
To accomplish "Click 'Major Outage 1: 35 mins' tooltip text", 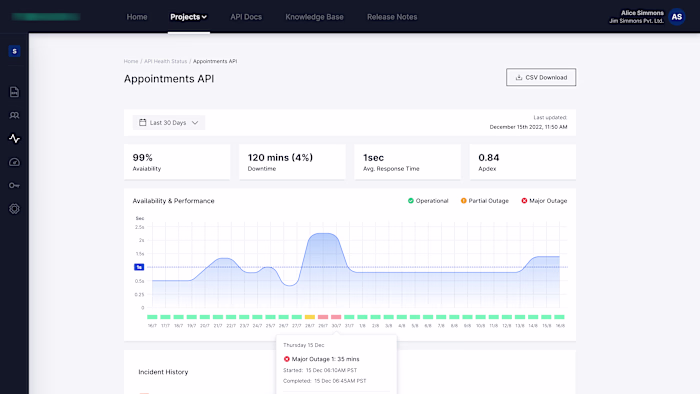I will tap(325, 359).
